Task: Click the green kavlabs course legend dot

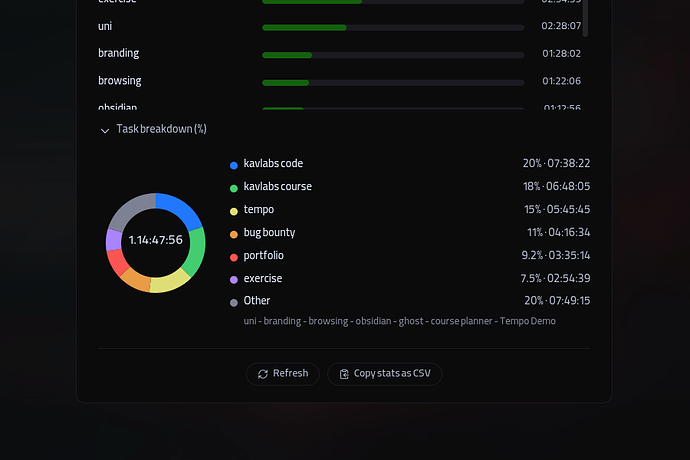Action: (234, 188)
